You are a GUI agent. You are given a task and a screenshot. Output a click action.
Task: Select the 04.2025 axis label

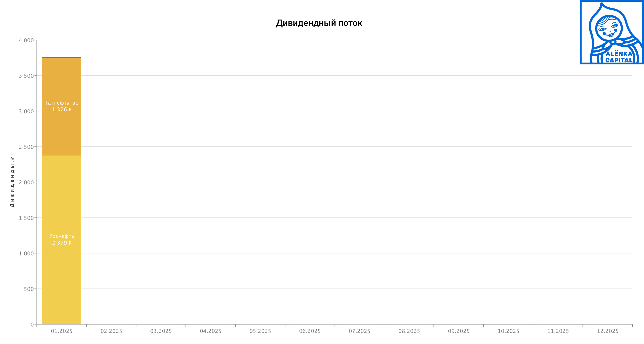coord(210,331)
